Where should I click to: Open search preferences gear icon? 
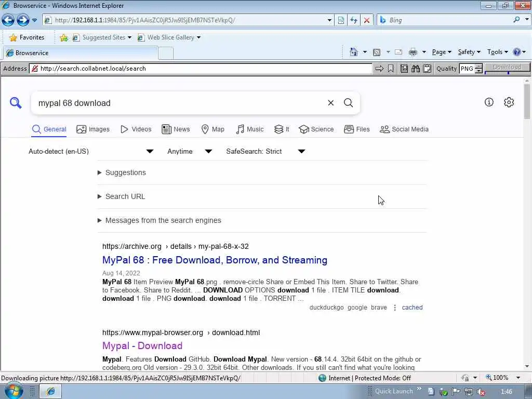pyautogui.click(x=509, y=102)
